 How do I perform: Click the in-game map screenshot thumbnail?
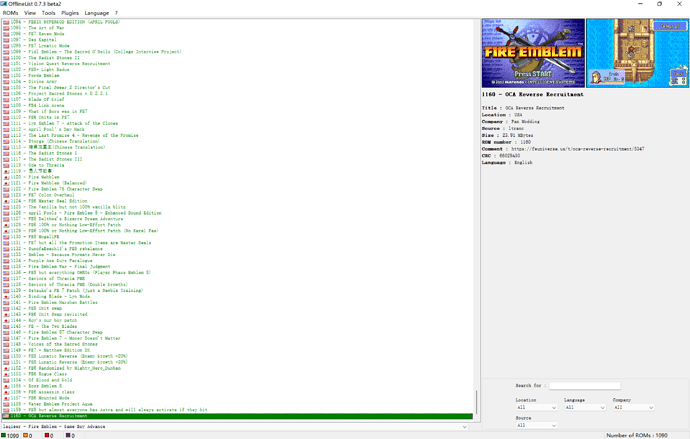[638, 53]
